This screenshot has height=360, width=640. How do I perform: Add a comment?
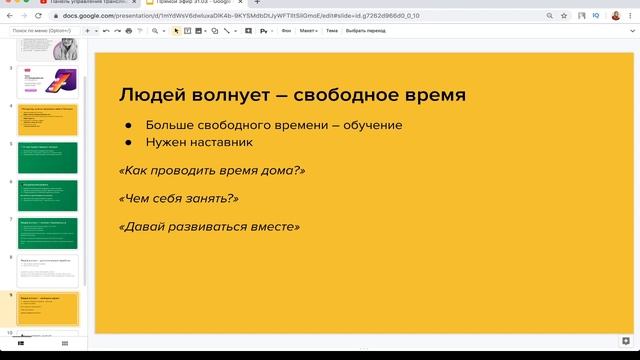click(248, 31)
